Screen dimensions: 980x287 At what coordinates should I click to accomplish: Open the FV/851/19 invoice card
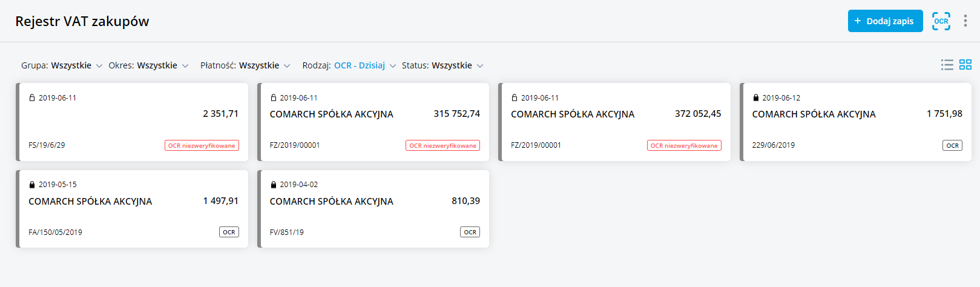point(374,215)
